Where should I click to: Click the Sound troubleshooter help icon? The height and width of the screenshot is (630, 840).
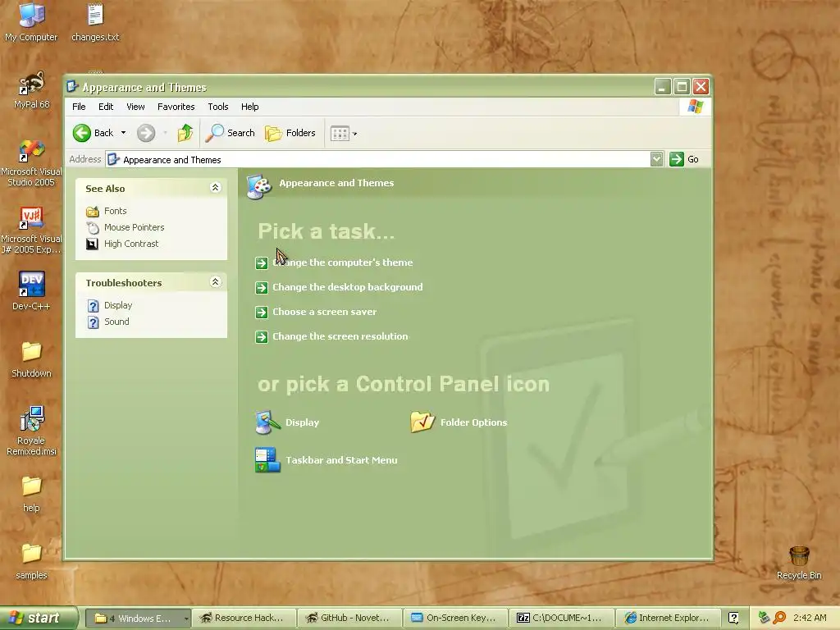click(94, 322)
